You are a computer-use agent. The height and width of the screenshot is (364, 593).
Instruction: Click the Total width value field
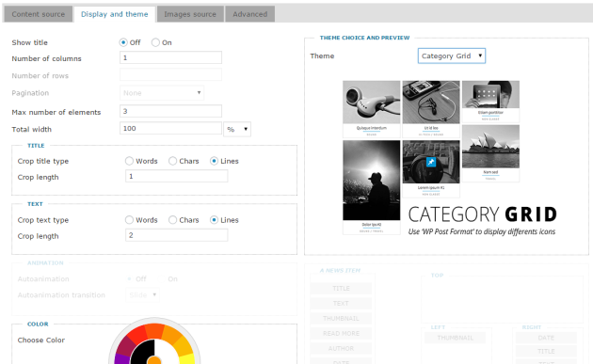pos(170,128)
